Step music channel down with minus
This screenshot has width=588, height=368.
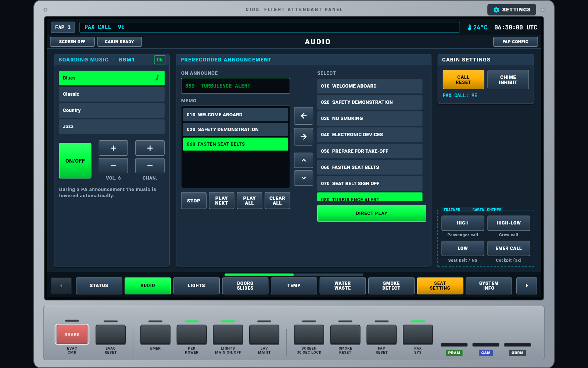tap(150, 166)
